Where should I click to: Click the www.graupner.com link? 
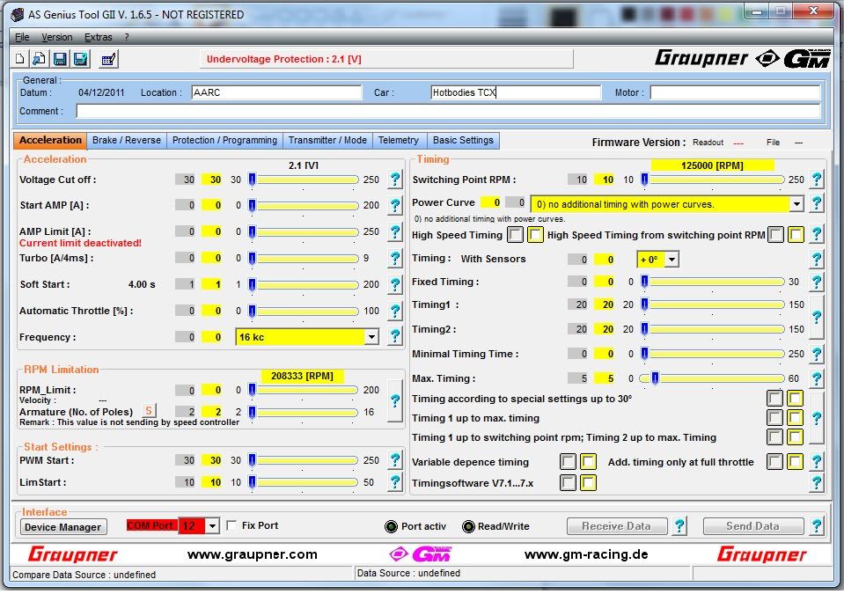[x=252, y=554]
